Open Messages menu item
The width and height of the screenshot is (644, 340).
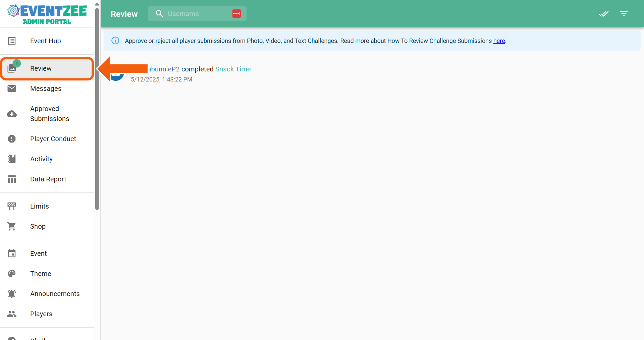[47, 89]
